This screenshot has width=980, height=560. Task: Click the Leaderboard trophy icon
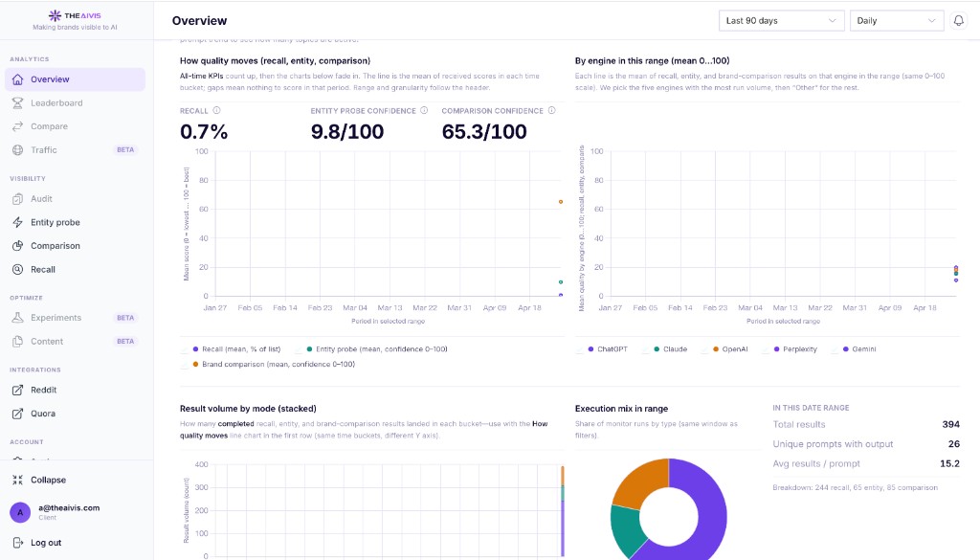pyautogui.click(x=17, y=103)
